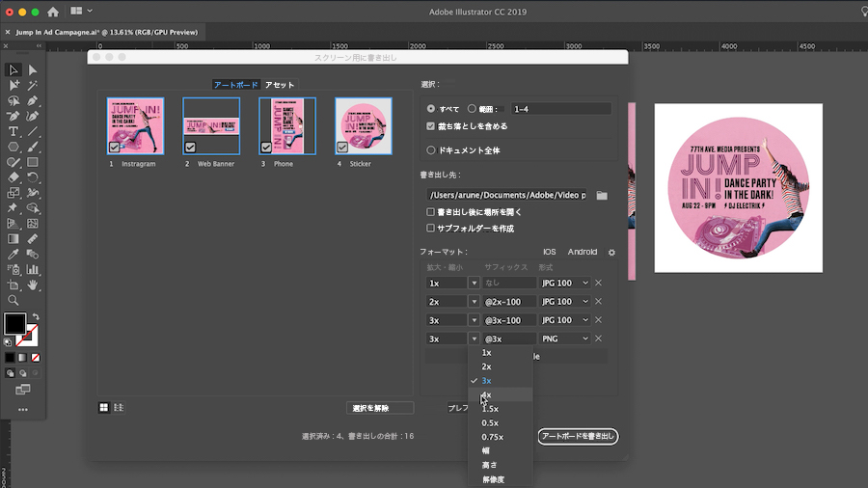Open the 2x scale dropdown arrow
868x488 pixels.
(x=474, y=302)
